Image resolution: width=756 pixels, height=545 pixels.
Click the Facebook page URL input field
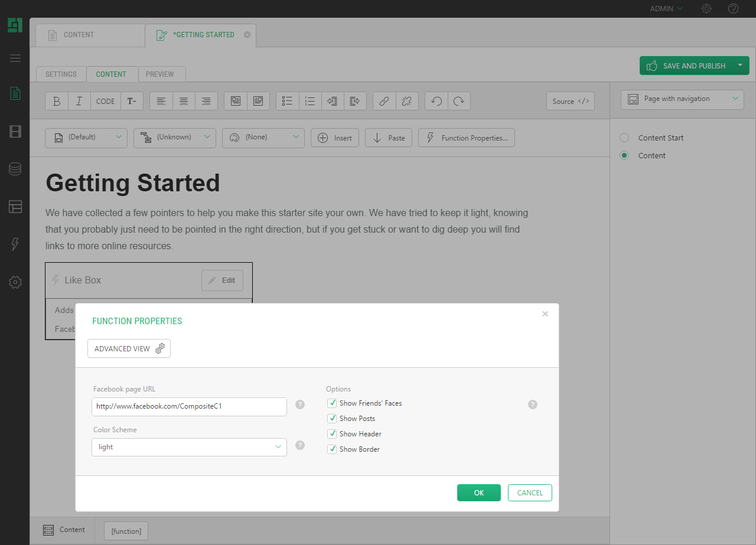pyautogui.click(x=189, y=406)
